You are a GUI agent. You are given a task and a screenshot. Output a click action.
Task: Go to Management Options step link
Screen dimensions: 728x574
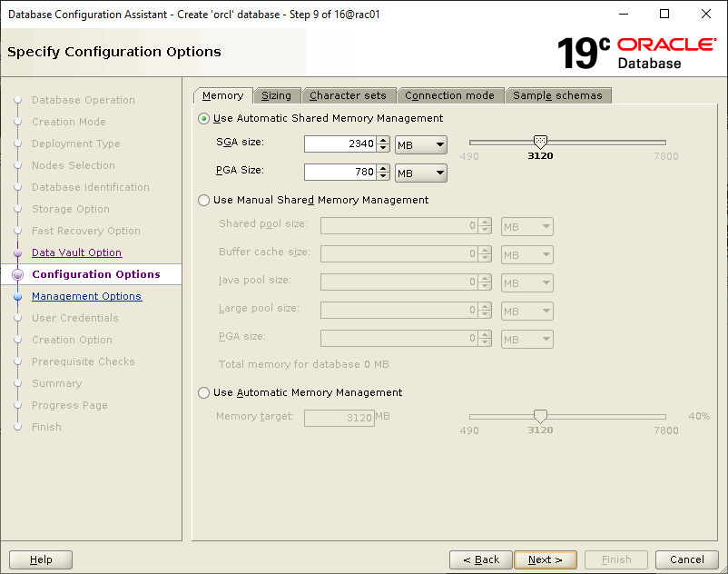(86, 296)
